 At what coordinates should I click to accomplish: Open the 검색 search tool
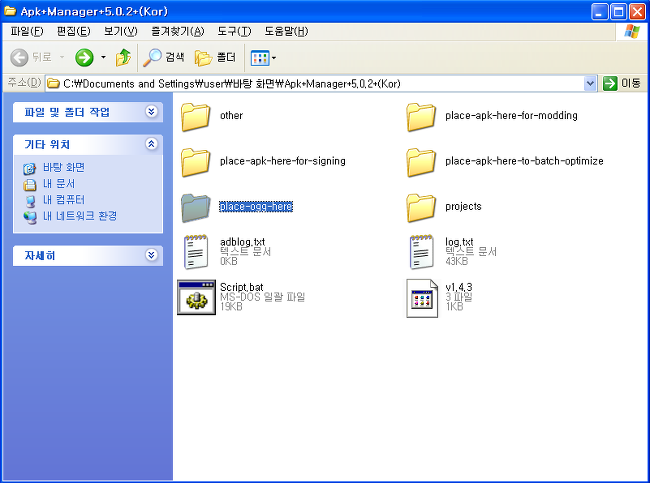click(164, 58)
